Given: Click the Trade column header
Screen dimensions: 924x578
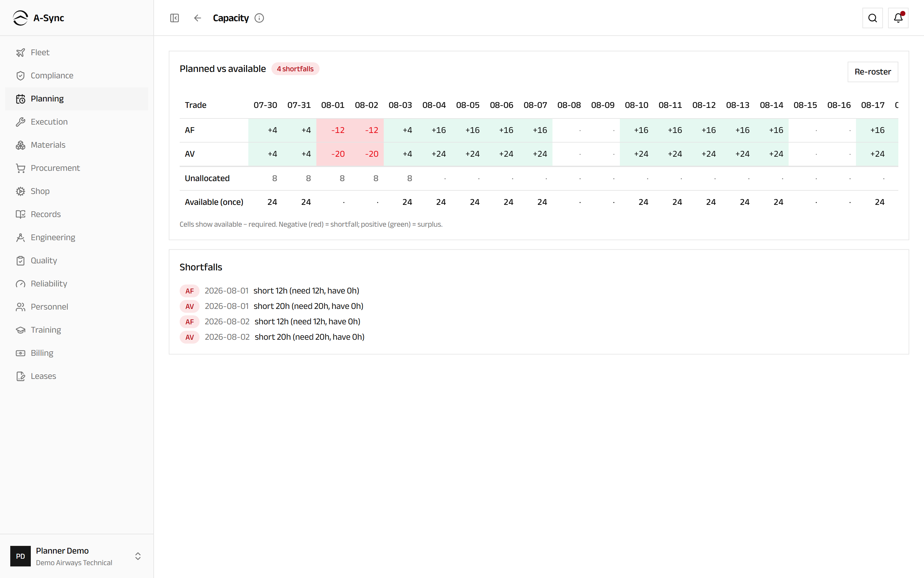Looking at the screenshot, I should (x=195, y=105).
